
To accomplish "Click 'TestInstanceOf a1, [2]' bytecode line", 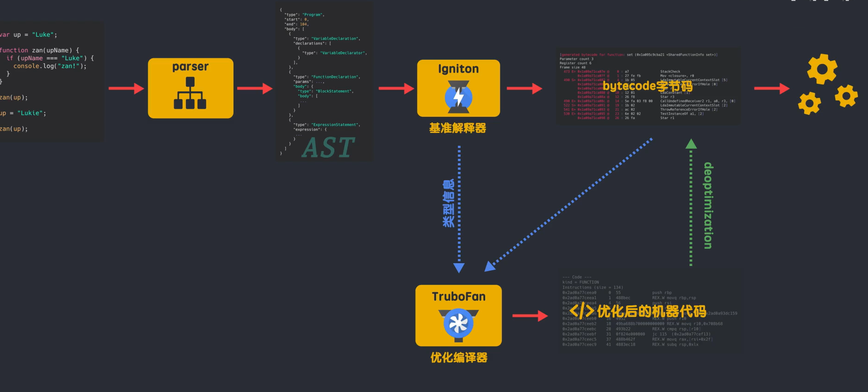I will tap(682, 114).
